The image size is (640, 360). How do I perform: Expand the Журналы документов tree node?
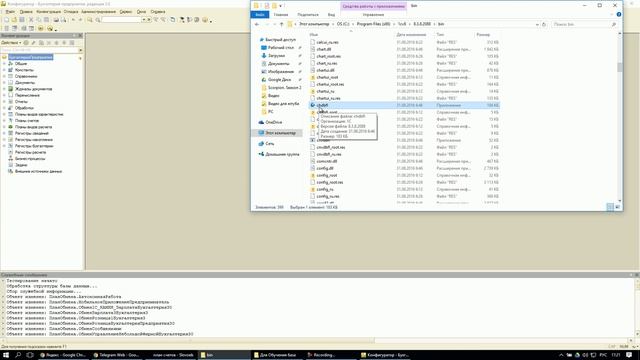pos(4,89)
